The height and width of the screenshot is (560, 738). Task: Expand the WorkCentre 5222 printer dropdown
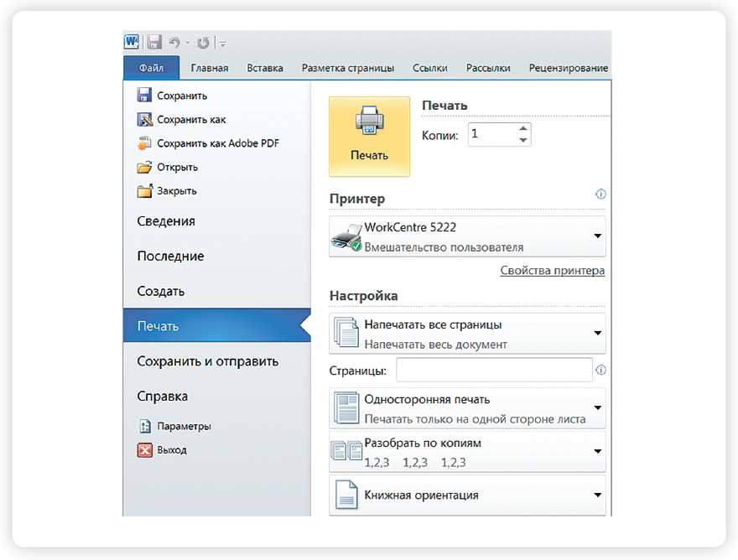597,236
